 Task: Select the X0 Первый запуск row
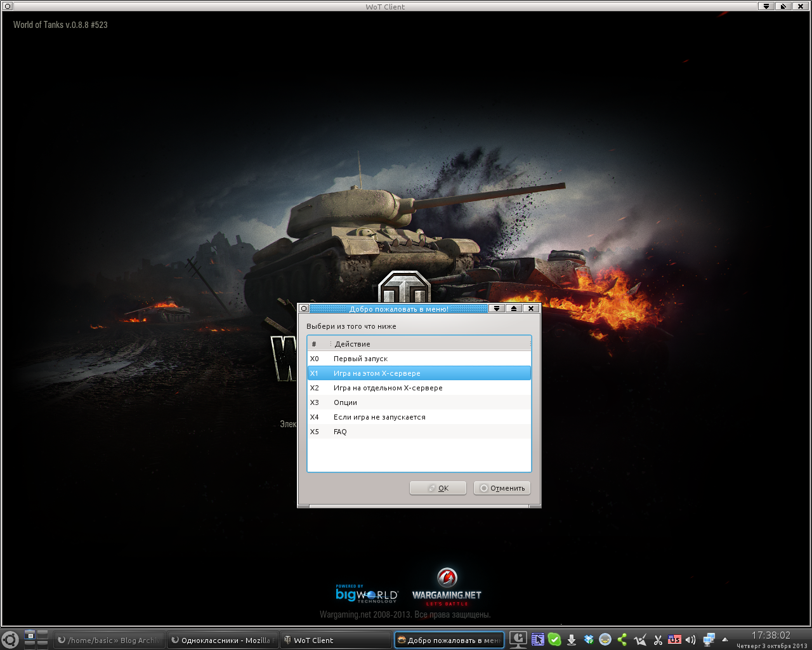[x=419, y=359]
